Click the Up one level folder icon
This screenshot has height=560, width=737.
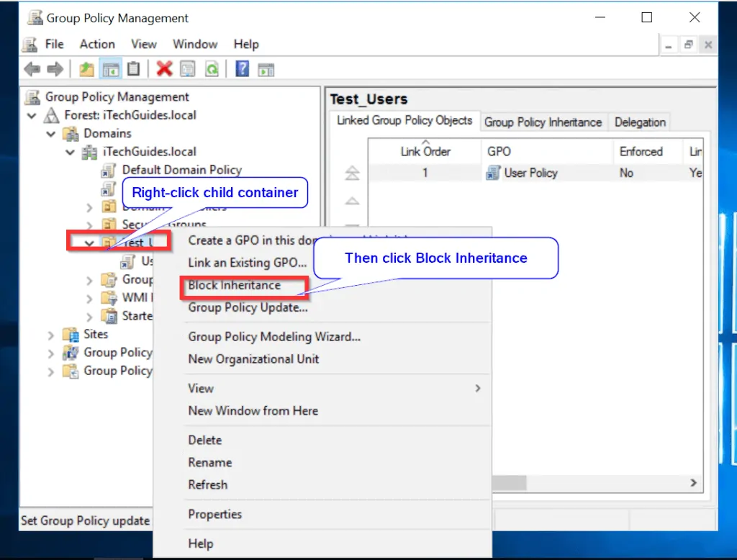[86, 70]
